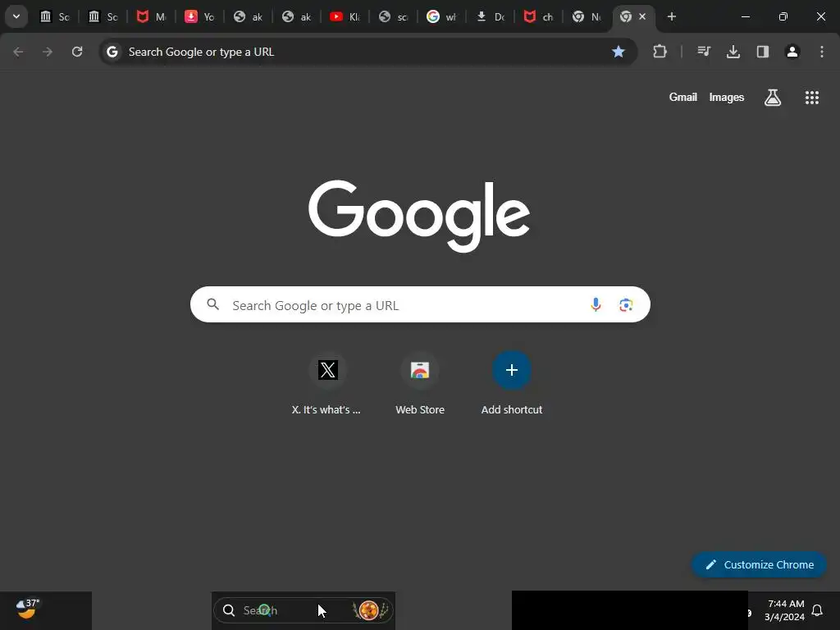The width and height of the screenshot is (840, 630).
Task: Open the taskbar search highlight icon
Action: tap(370, 610)
